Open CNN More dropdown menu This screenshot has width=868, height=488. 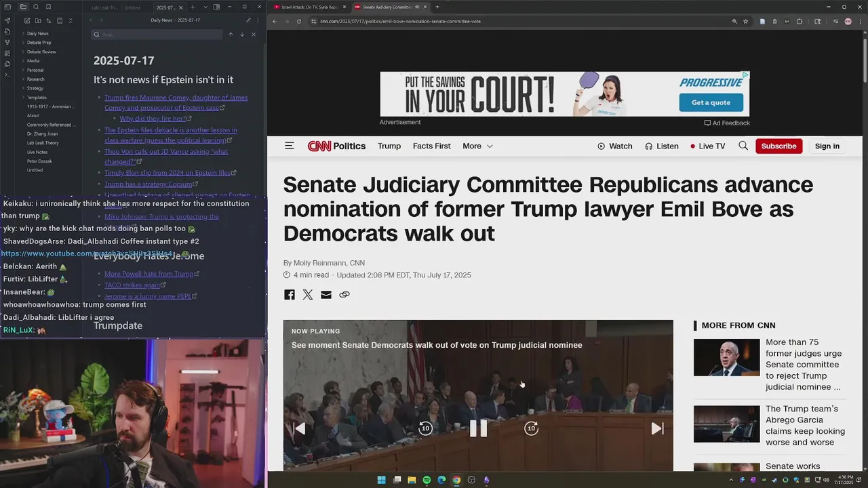[x=478, y=146]
